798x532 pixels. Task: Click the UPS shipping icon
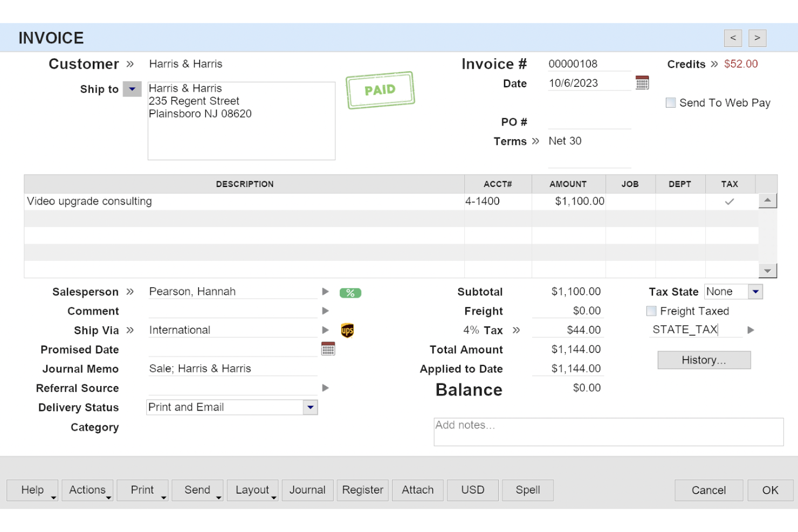coord(347,330)
